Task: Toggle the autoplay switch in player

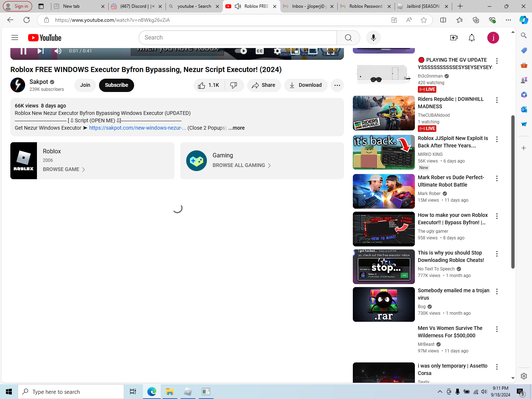Action: pyautogui.click(x=241, y=51)
